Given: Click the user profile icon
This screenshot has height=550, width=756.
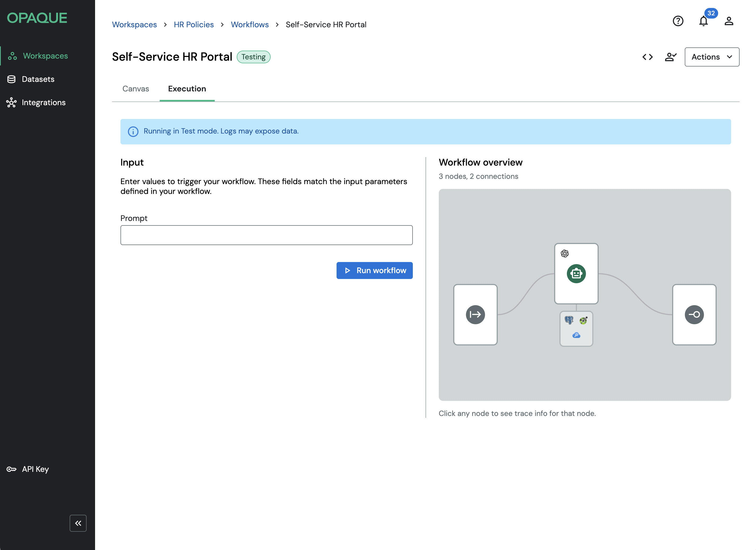Looking at the screenshot, I should (729, 21).
